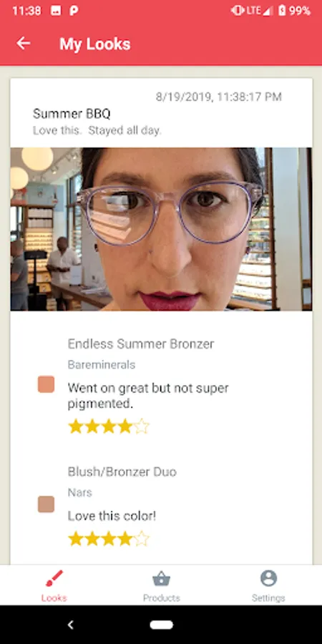Open the Settings profile icon
Viewport: 322px width, 644px height.
coord(268,578)
